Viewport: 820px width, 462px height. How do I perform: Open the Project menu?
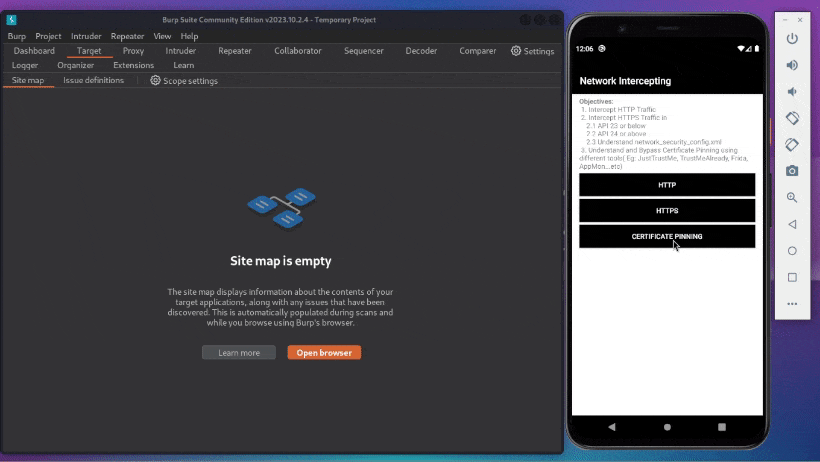coord(48,36)
